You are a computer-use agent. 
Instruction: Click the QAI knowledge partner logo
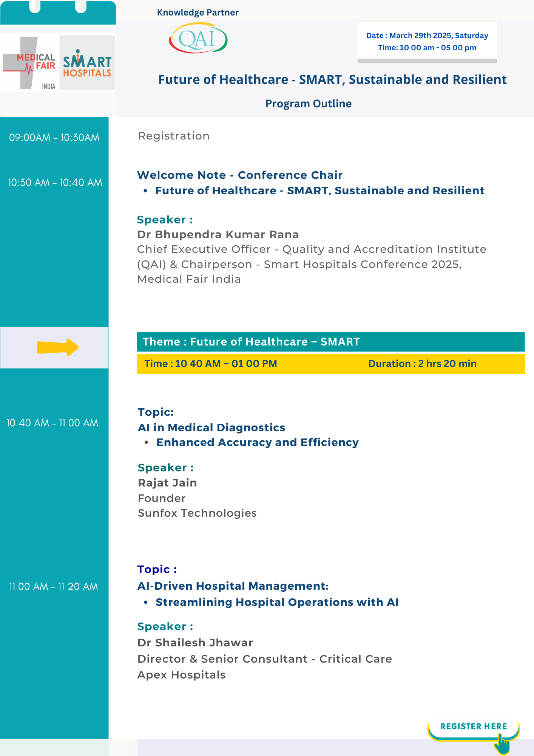pos(198,38)
